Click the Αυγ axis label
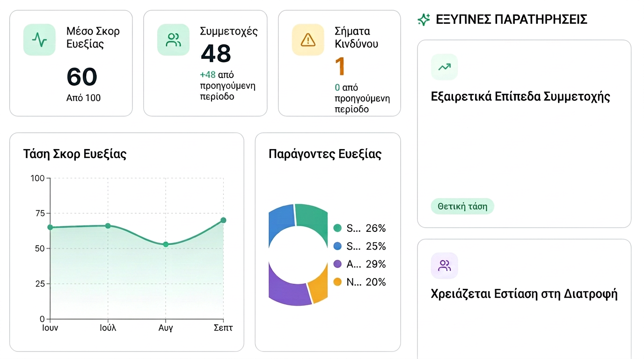Viewport: 644px width, 359px height. tap(166, 328)
